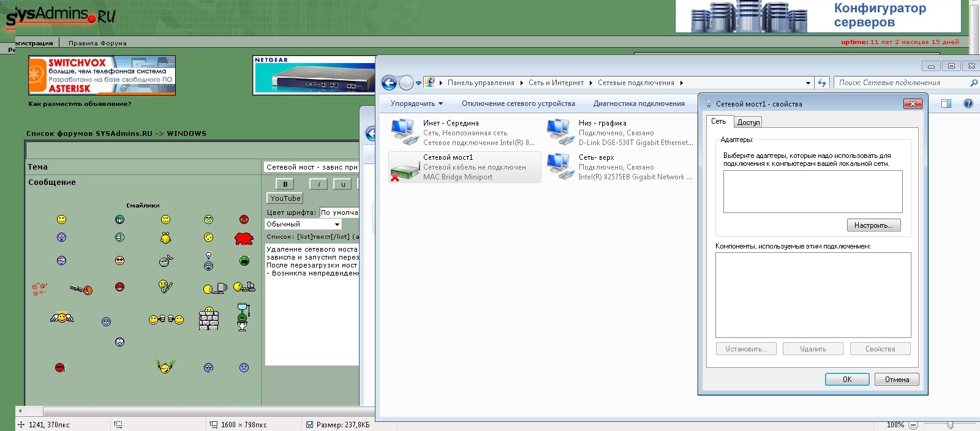Click into the forum message text area
Viewport: 980px width, 431px height.
[312, 305]
